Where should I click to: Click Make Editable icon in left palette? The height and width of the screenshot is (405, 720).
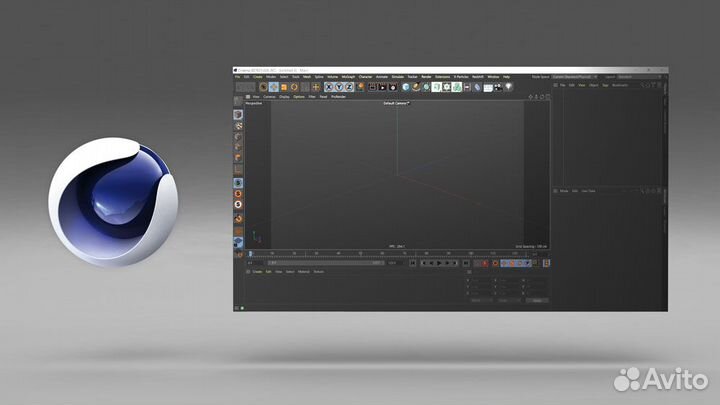click(x=238, y=101)
